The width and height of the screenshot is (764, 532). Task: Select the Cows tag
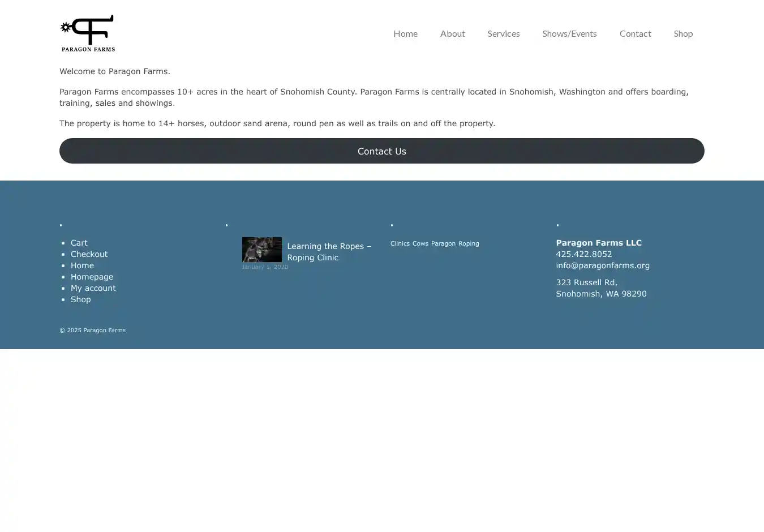pos(420,243)
